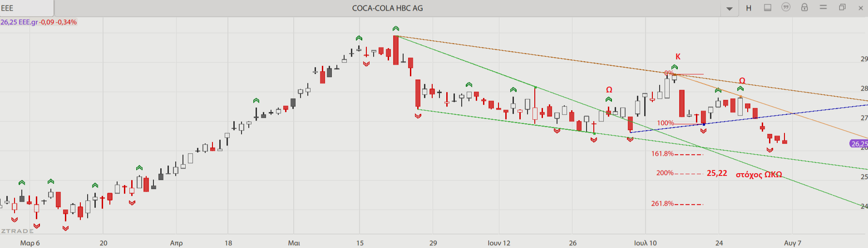
Task: Click the 'Μαρ 6' date axis label
Action: (30, 243)
